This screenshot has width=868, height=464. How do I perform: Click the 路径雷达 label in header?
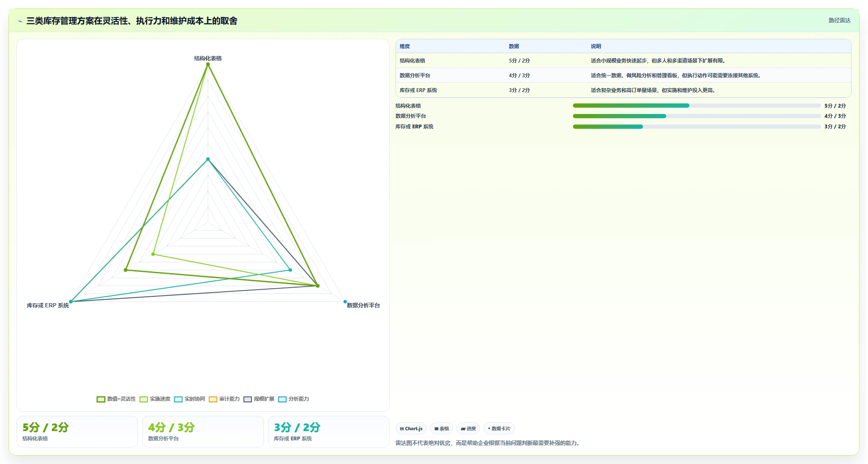839,20
